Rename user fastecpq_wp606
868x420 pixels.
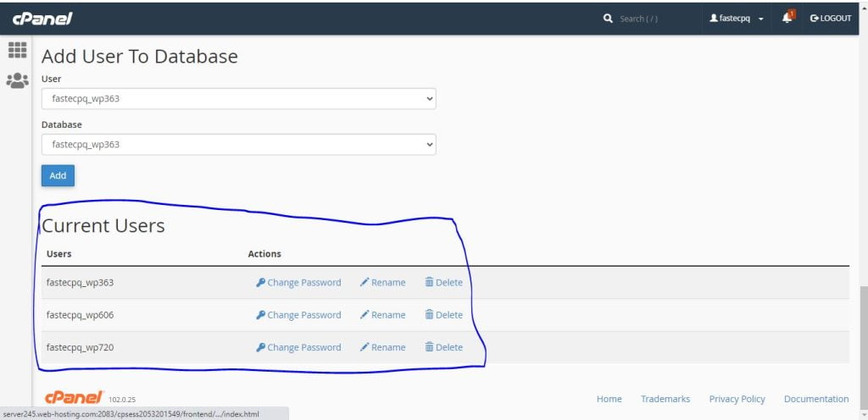coord(382,315)
